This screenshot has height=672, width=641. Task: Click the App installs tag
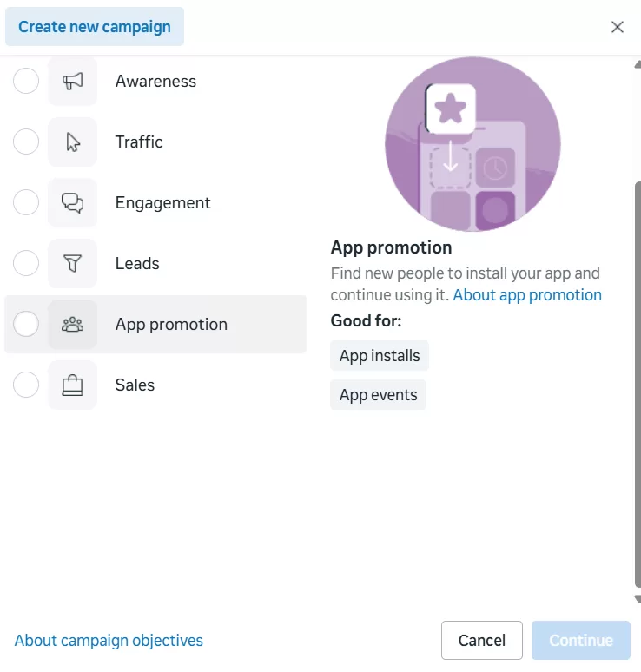tap(380, 356)
